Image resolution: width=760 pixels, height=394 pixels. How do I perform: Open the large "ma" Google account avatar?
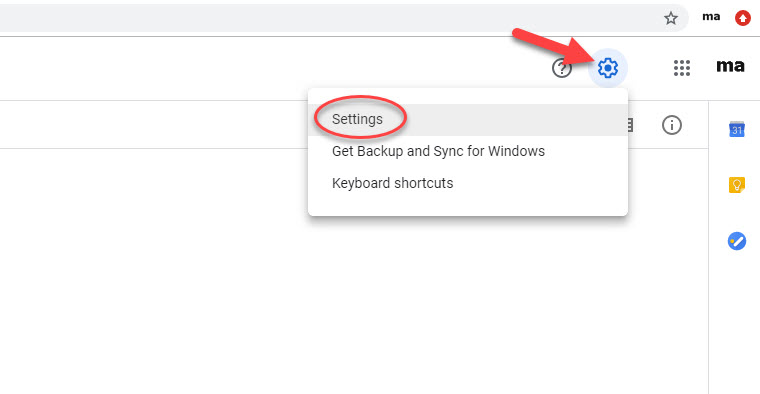730,65
